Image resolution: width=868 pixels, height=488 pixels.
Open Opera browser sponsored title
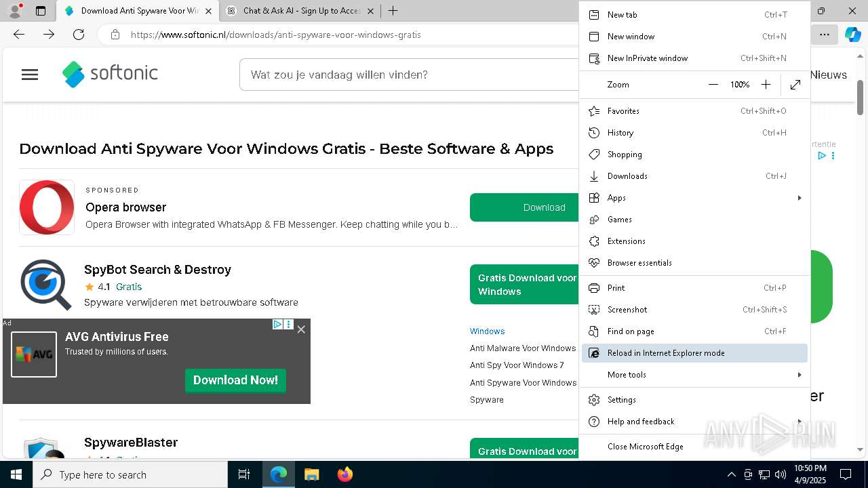[125, 207]
